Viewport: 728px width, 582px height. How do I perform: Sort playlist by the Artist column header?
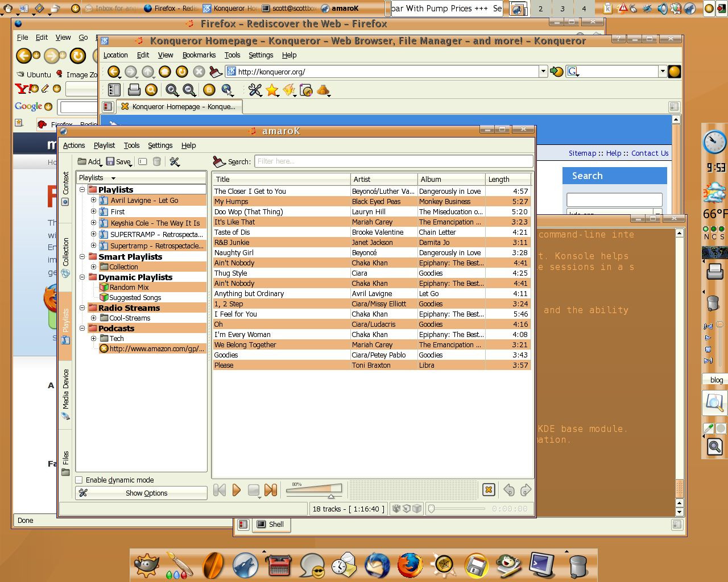384,179
